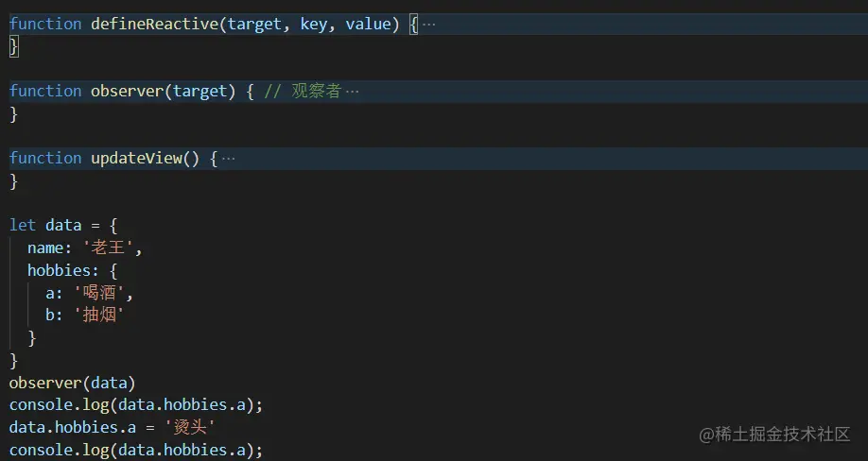Click the 稀土掘金技术社区 watermark
The height and width of the screenshot is (461, 868).
click(x=774, y=434)
